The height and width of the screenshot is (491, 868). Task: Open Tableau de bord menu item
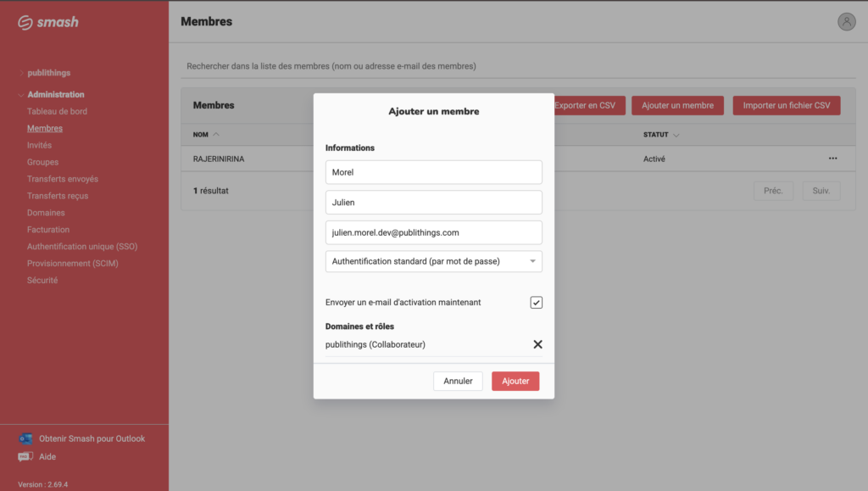[57, 111]
